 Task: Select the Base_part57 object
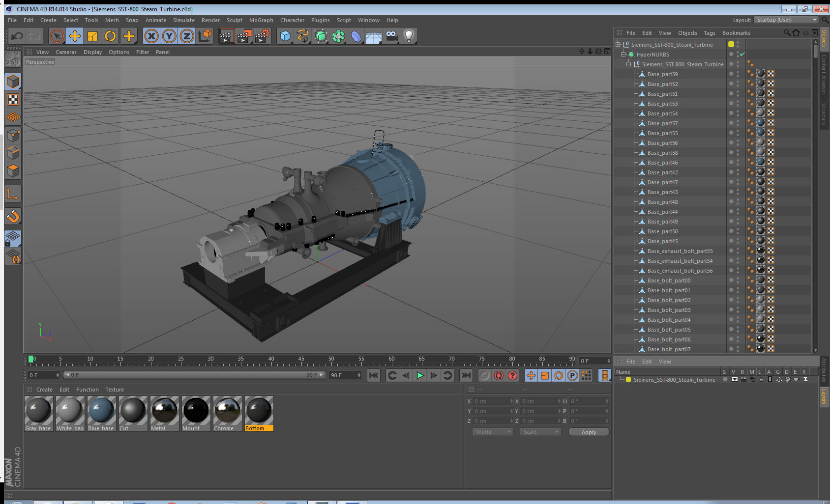click(x=662, y=123)
